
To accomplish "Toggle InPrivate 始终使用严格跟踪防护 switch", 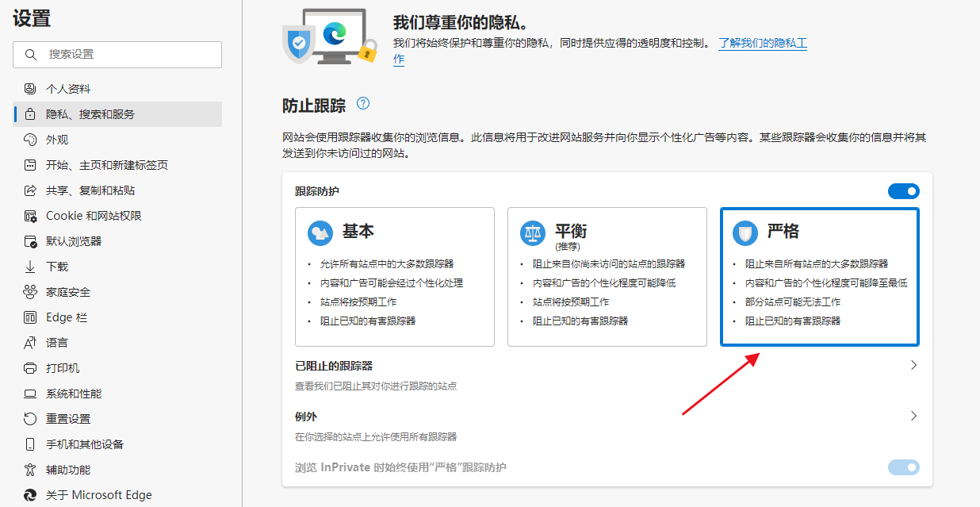I will tap(904, 467).
